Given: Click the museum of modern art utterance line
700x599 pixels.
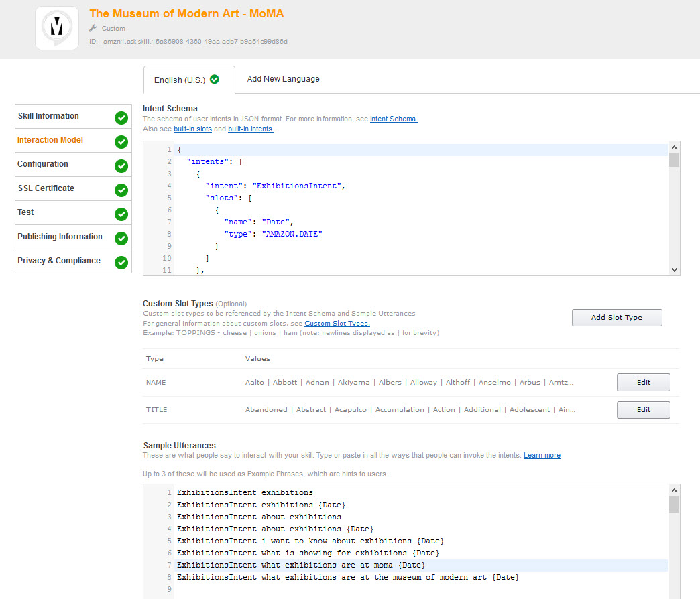Looking at the screenshot, I should point(348,577).
